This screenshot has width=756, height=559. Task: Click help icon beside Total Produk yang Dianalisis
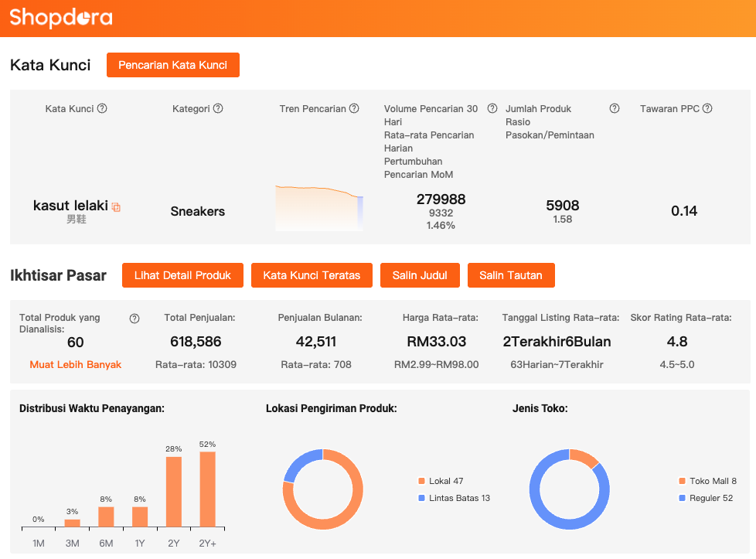(x=135, y=319)
